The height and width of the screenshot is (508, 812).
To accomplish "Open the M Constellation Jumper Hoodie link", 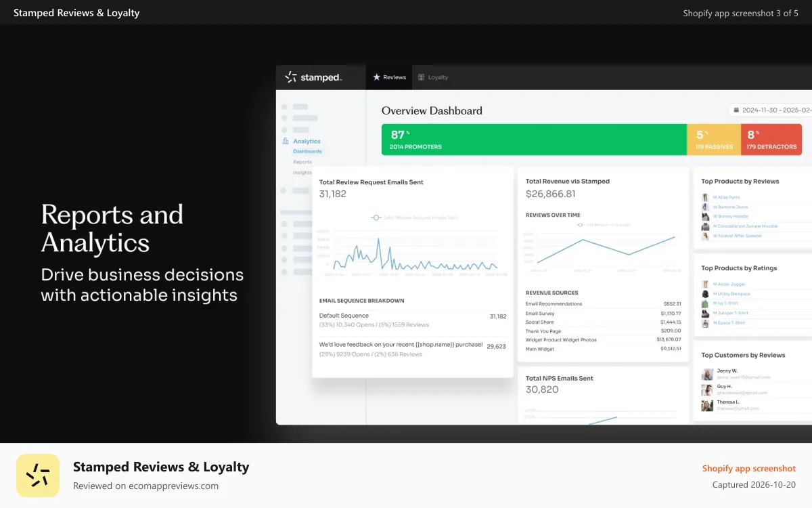I will [745, 226].
